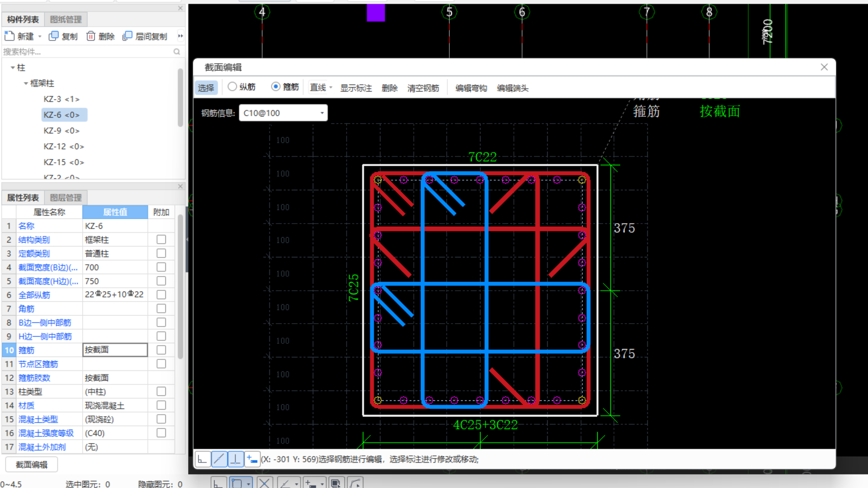Toggle orthogonal mode in section editor
The image size is (868, 488).
pyautogui.click(x=202, y=459)
